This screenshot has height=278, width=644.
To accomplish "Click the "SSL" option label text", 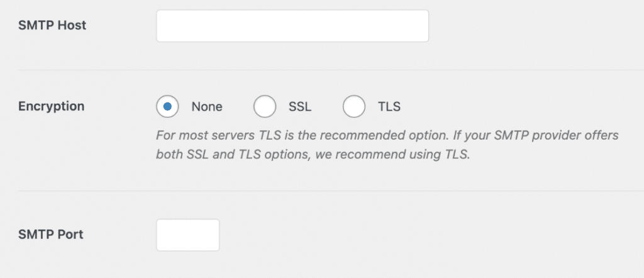I will click(x=300, y=107).
